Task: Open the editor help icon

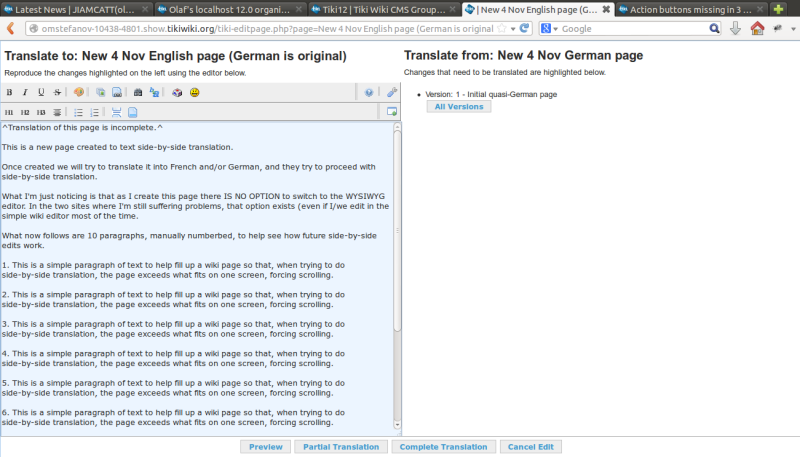Action: point(369,92)
